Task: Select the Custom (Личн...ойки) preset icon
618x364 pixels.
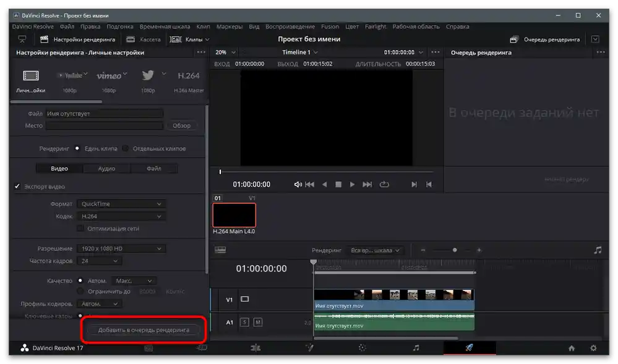Action: [x=31, y=75]
